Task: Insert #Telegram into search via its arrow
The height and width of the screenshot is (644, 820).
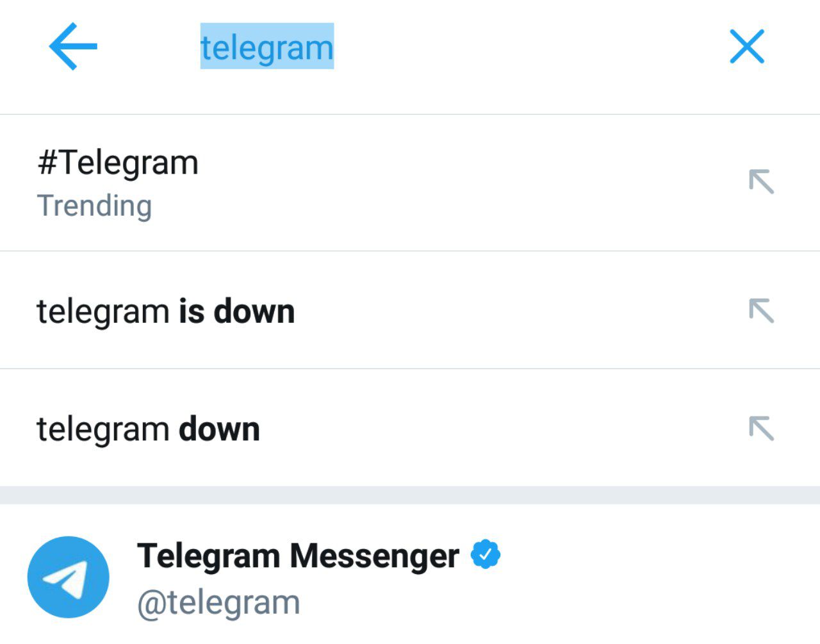Action: [762, 181]
